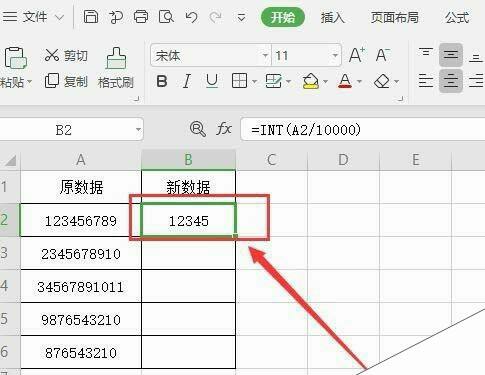This screenshot has height=375, width=485.
Task: Expand the quick access toolbar customize arrow
Action: [241, 17]
